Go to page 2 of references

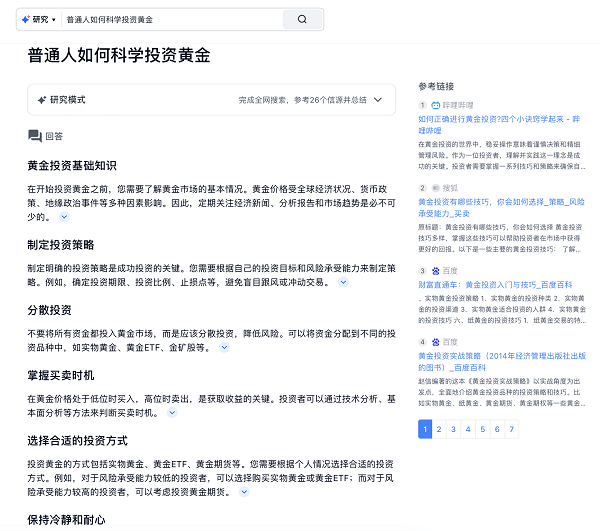point(440,429)
